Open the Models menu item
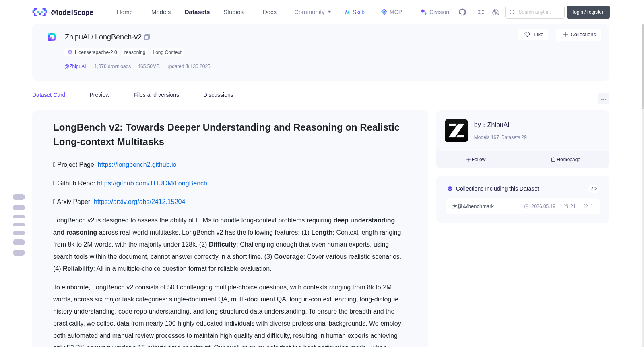 coord(161,12)
